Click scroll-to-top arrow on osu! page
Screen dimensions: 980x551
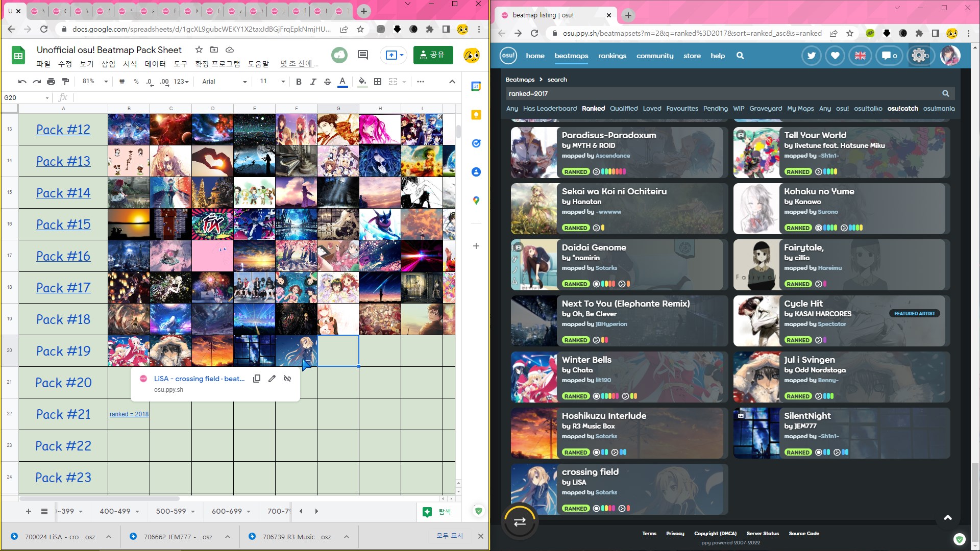[947, 517]
